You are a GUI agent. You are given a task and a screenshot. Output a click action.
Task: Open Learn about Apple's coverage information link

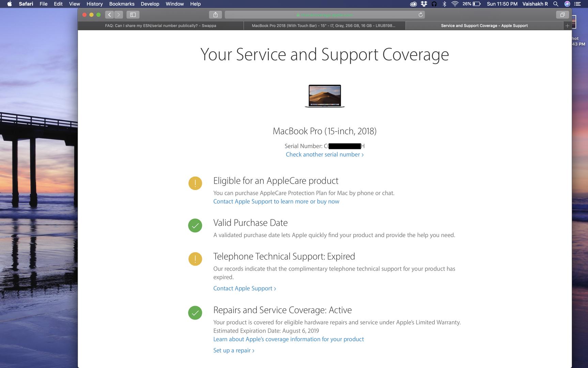[x=289, y=339]
